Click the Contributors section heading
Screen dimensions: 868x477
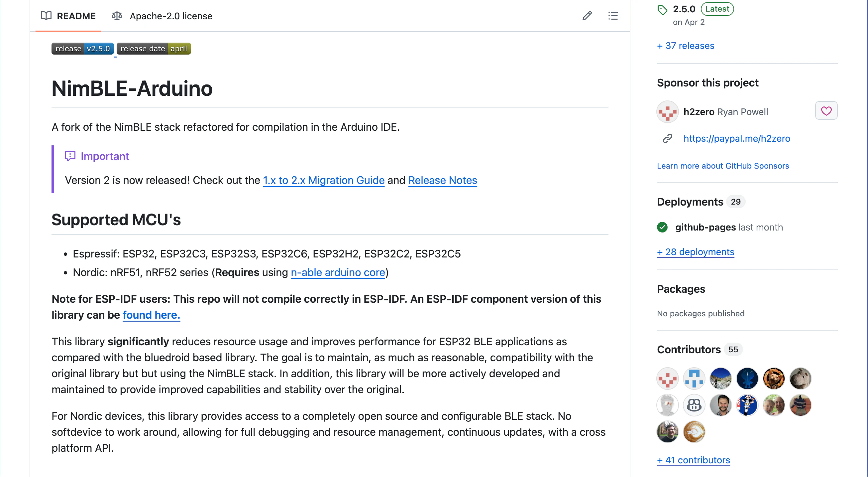pos(689,350)
